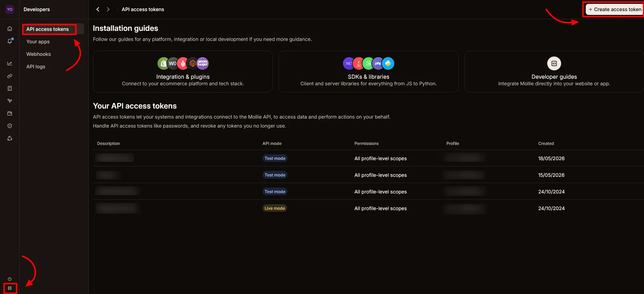The image size is (644, 294).
Task: Click the .NET SDK icon
Action: point(349,63)
